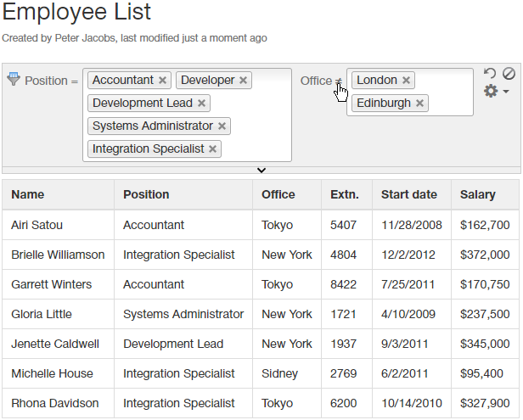
Task: Sort by the Start date column header
Action: click(x=408, y=194)
